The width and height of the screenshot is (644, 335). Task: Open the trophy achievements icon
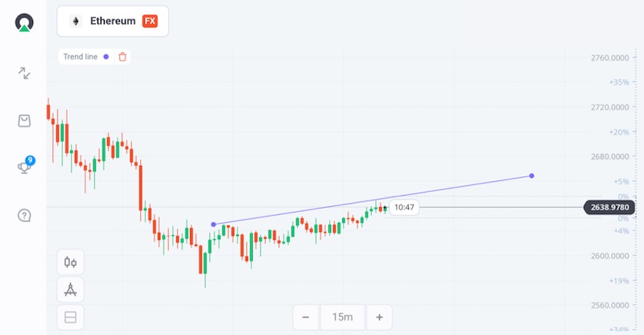coord(24,167)
